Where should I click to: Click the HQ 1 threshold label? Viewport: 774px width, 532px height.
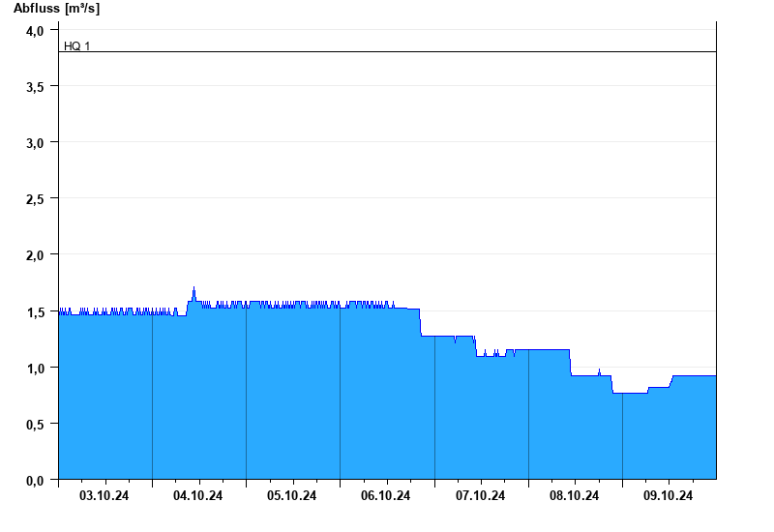point(76,45)
